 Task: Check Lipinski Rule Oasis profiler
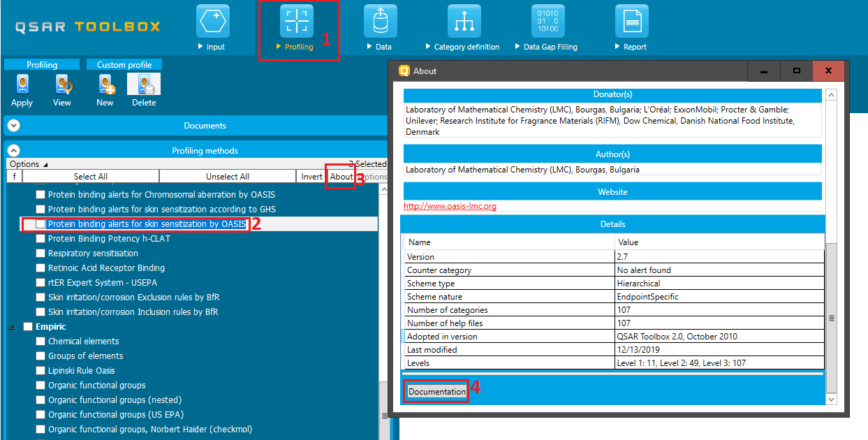(x=41, y=371)
